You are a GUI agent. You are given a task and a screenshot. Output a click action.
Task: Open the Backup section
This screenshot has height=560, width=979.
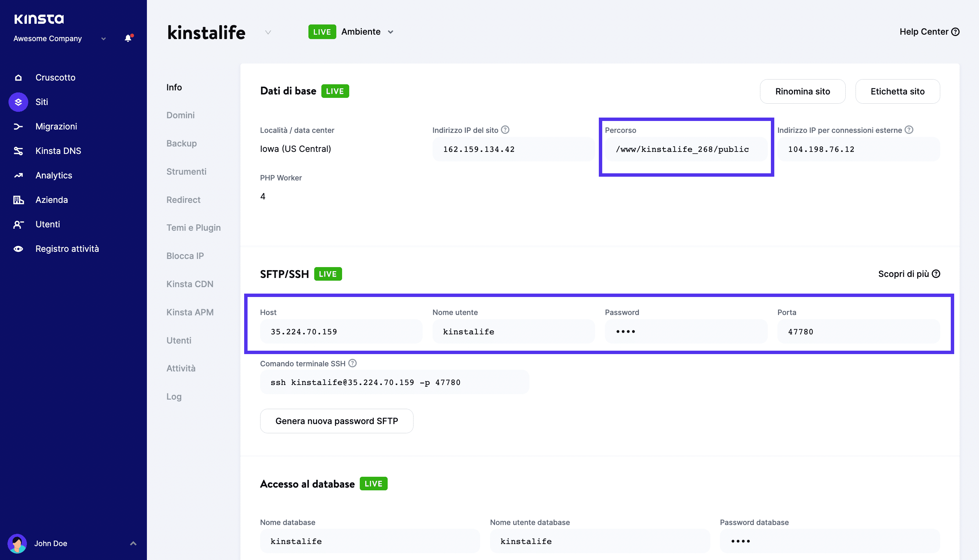tap(181, 143)
